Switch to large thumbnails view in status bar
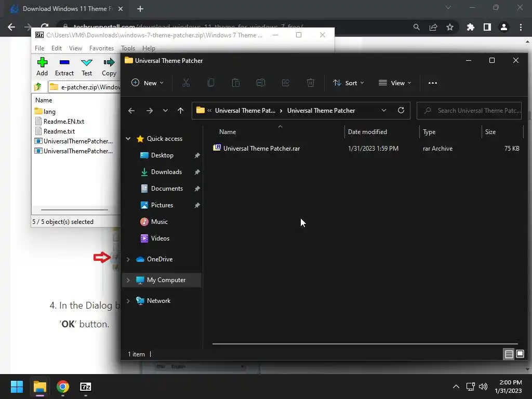Screen dimensions: 532x399 (x=520, y=354)
